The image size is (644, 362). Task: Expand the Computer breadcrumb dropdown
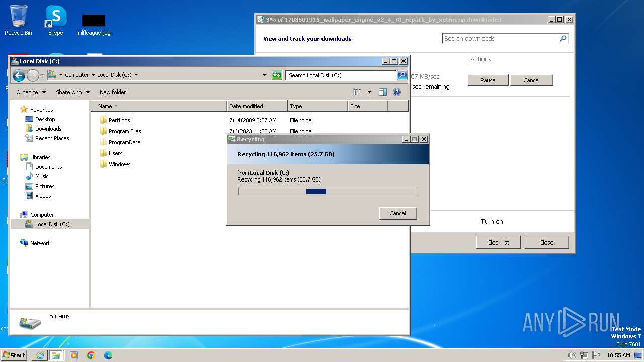coord(93,75)
